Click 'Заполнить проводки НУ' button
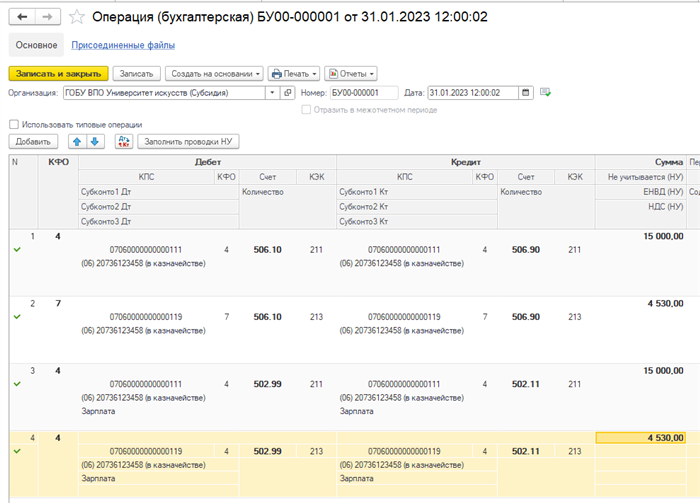Image resolution: width=700 pixels, height=503 pixels. point(188,142)
